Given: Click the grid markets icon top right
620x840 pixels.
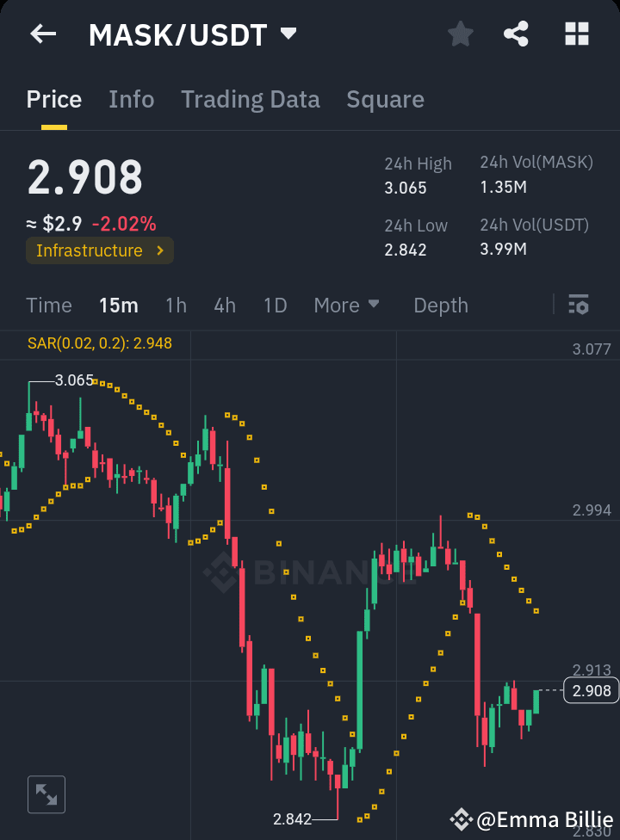Looking at the screenshot, I should pyautogui.click(x=575, y=34).
